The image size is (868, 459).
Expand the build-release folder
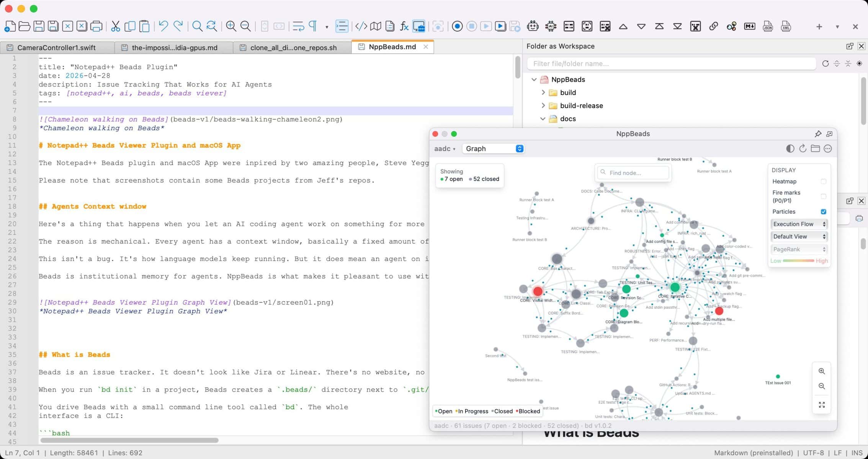(x=543, y=106)
